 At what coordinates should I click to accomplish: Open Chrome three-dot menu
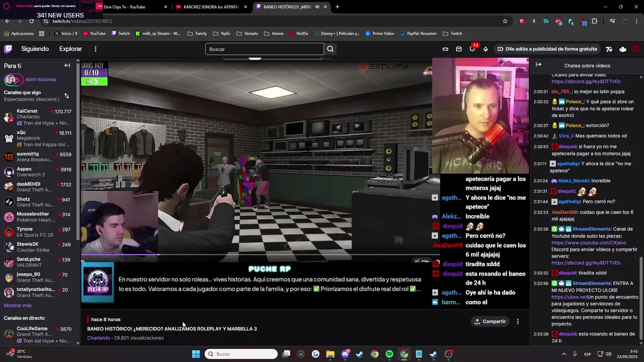coord(637,21)
